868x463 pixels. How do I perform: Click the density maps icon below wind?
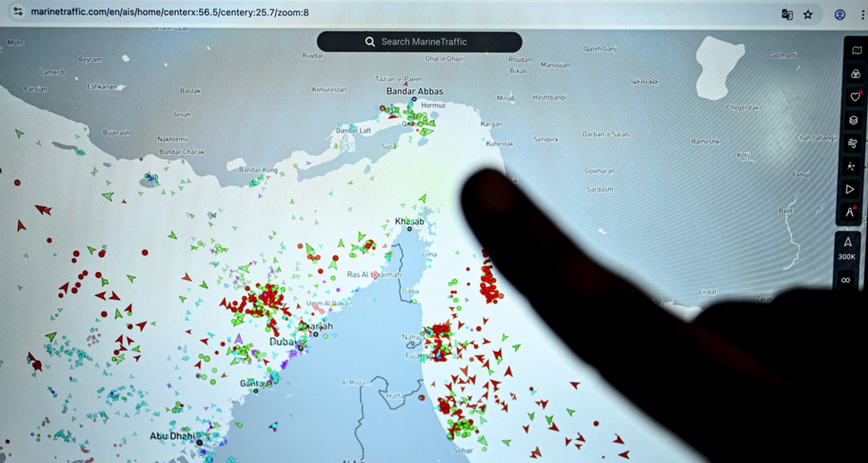click(x=851, y=167)
